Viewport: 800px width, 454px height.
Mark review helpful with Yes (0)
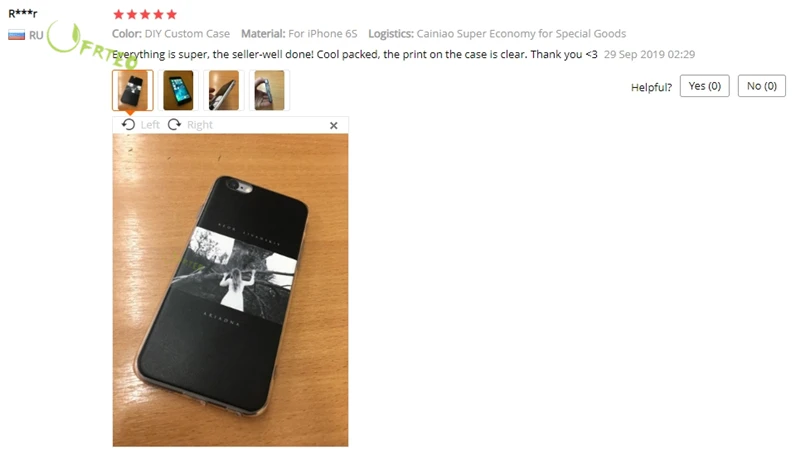(x=705, y=86)
